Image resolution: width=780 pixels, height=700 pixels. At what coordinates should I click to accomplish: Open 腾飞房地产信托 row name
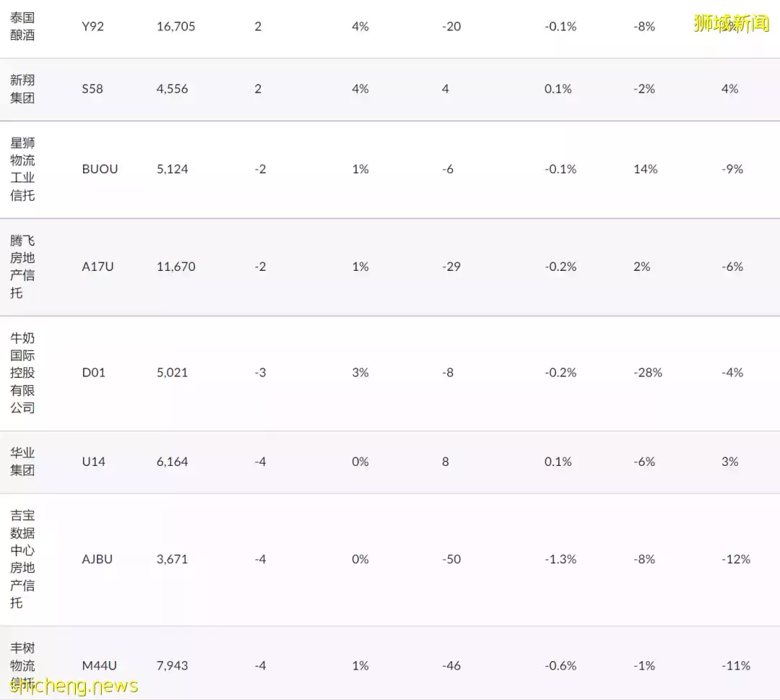click(x=22, y=267)
